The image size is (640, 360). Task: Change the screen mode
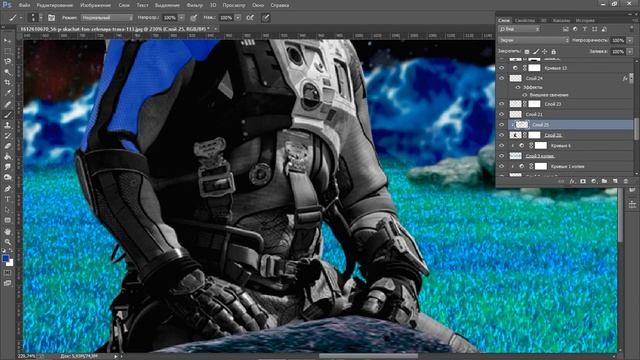(7, 283)
